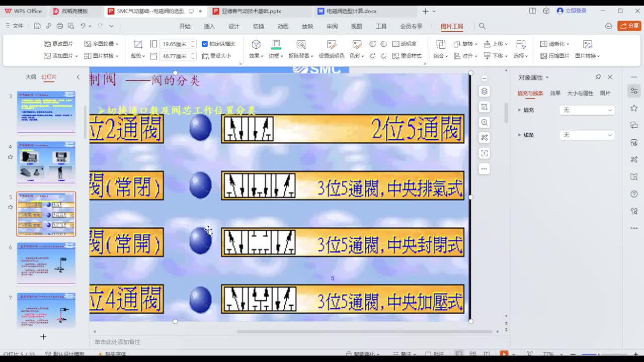644x362 pixels.
Task: Click the 上移 bring forward button
Action: pos(496,44)
